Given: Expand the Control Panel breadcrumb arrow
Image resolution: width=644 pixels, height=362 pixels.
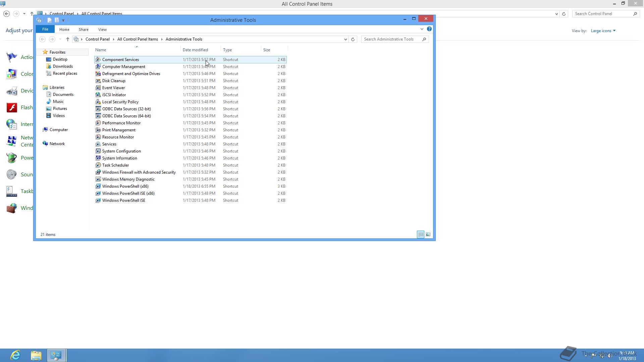Looking at the screenshot, I should point(113,39).
